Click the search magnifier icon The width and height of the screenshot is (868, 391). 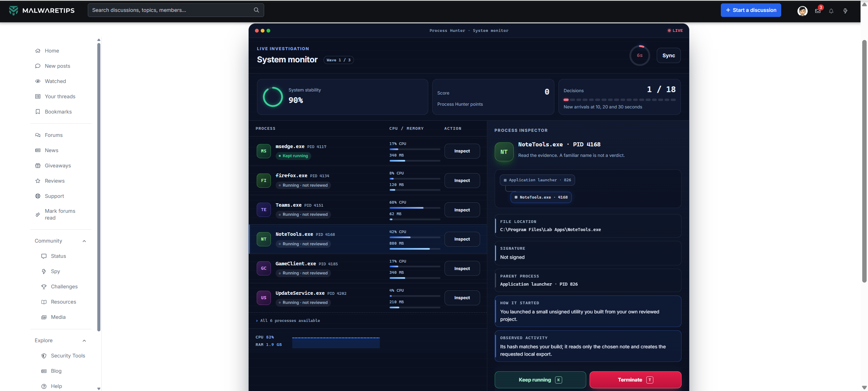tap(256, 10)
